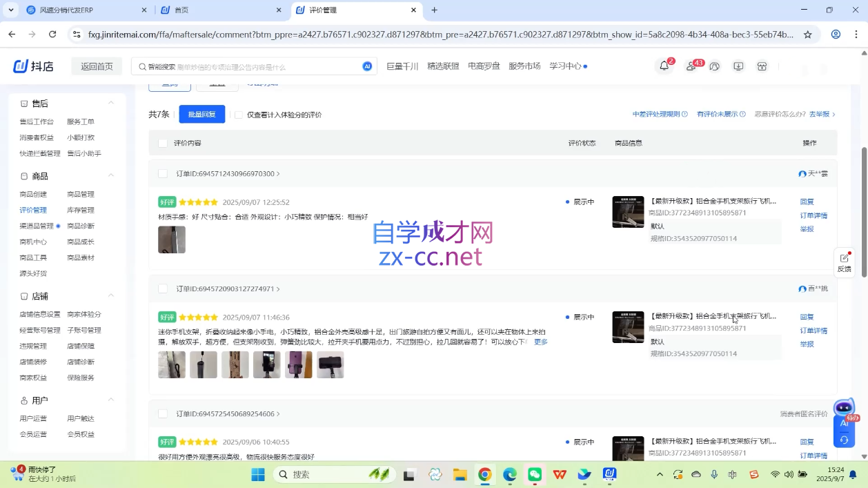The image size is (868, 488).
Task: Enable 仅查看计入体验分的评价 checkbox
Action: (x=239, y=115)
